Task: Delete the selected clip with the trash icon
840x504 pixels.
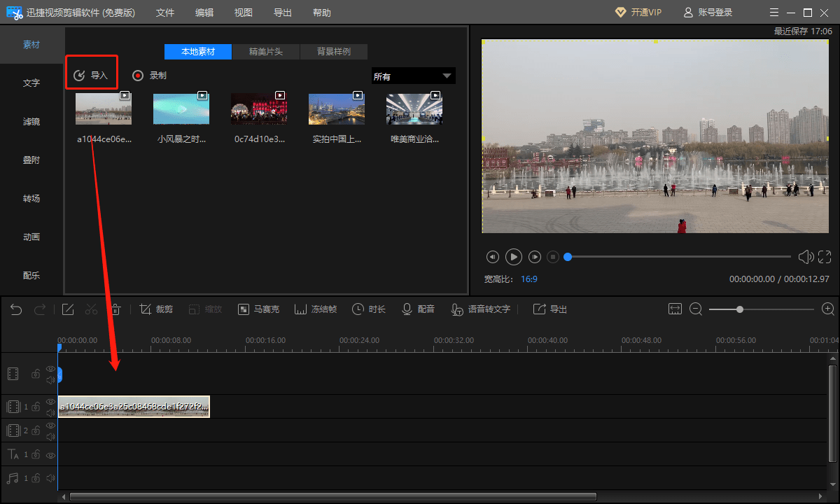Action: (x=116, y=309)
